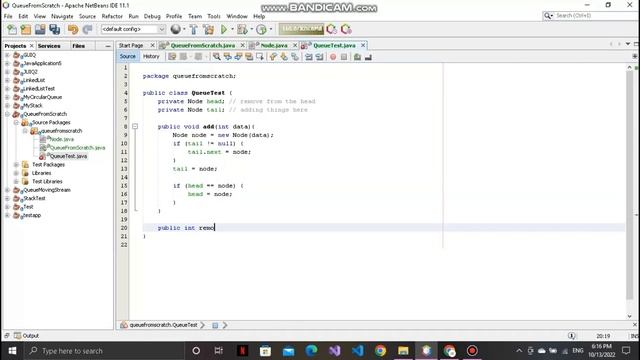Switch the editor to Source view
The image size is (640, 360).
pyautogui.click(x=127, y=57)
